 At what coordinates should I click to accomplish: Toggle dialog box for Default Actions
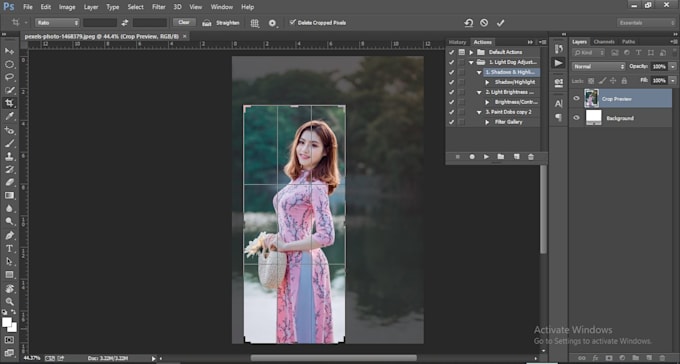461,52
